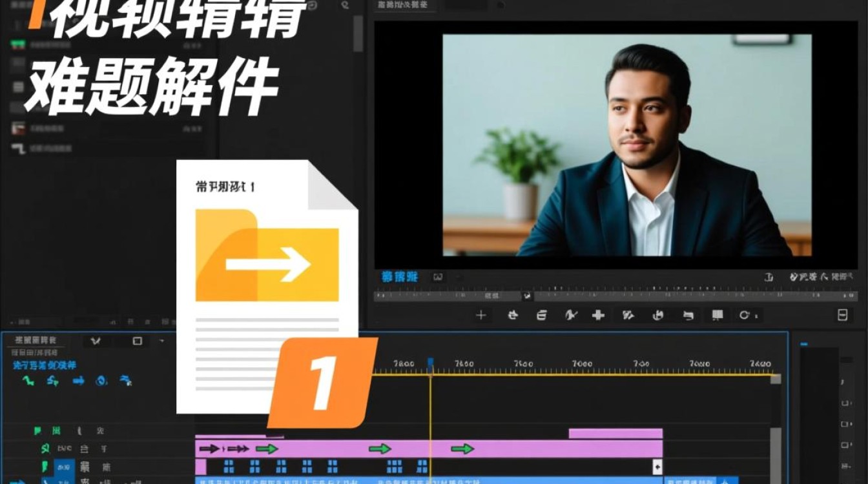Click the boxed button at far right of transport row

click(x=842, y=315)
